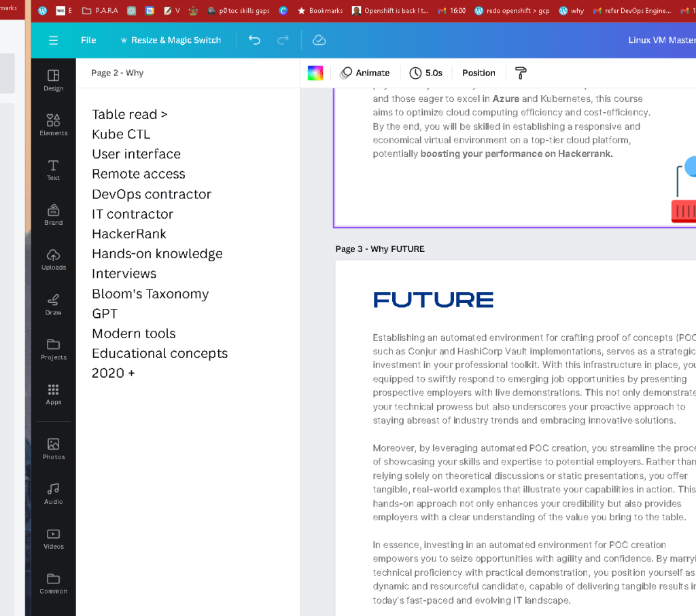Undo the last action
Screen dimensions: 696x616
click(254, 40)
